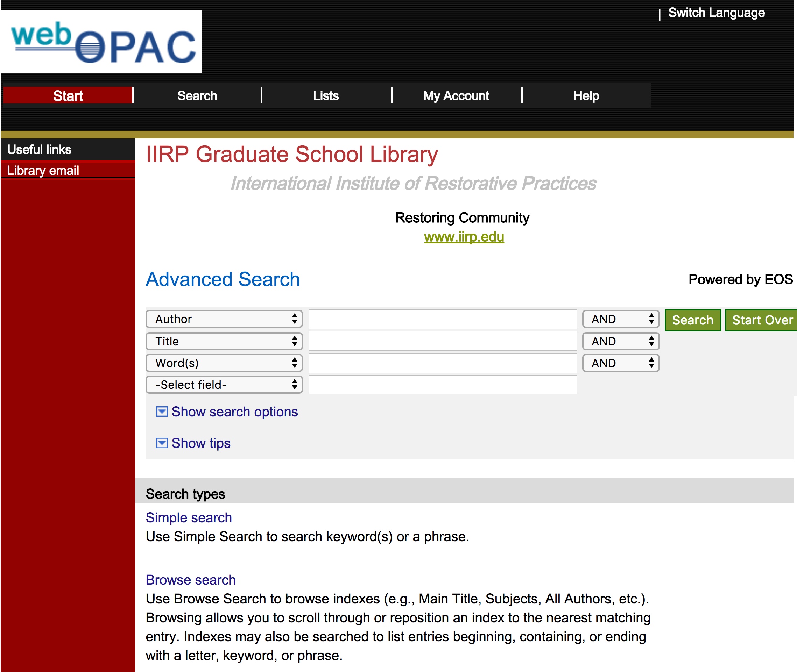Viewport: 797px width, 672px height.
Task: Click the Title search input field
Action: tap(443, 341)
